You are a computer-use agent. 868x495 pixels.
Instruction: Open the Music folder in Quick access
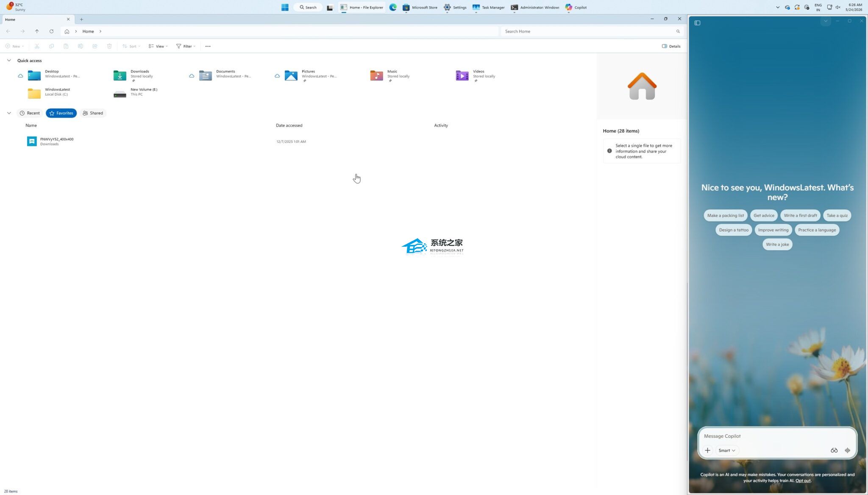[x=390, y=75]
